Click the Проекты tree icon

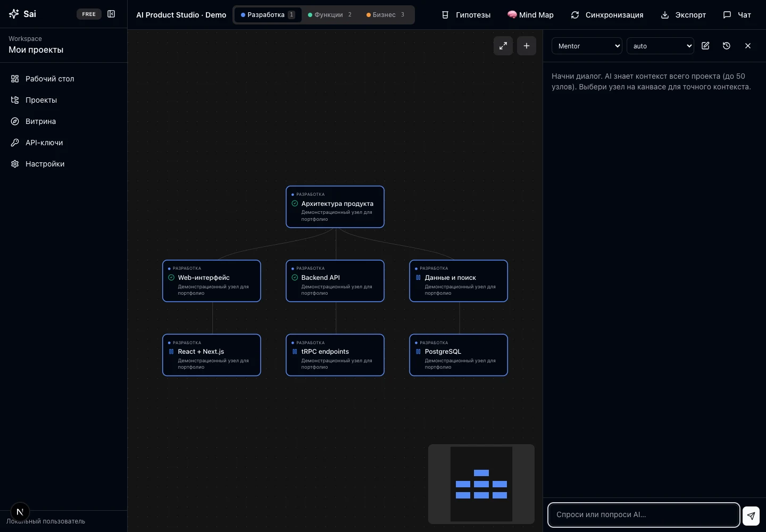coord(15,100)
